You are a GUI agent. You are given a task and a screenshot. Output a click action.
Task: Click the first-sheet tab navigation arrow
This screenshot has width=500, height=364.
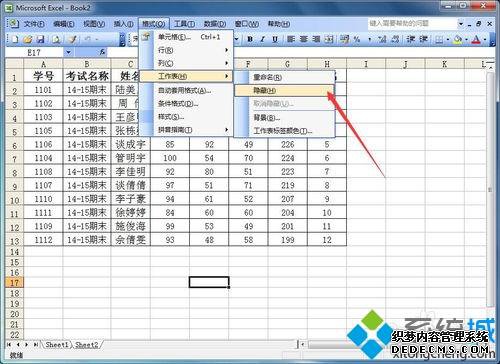pos(9,344)
